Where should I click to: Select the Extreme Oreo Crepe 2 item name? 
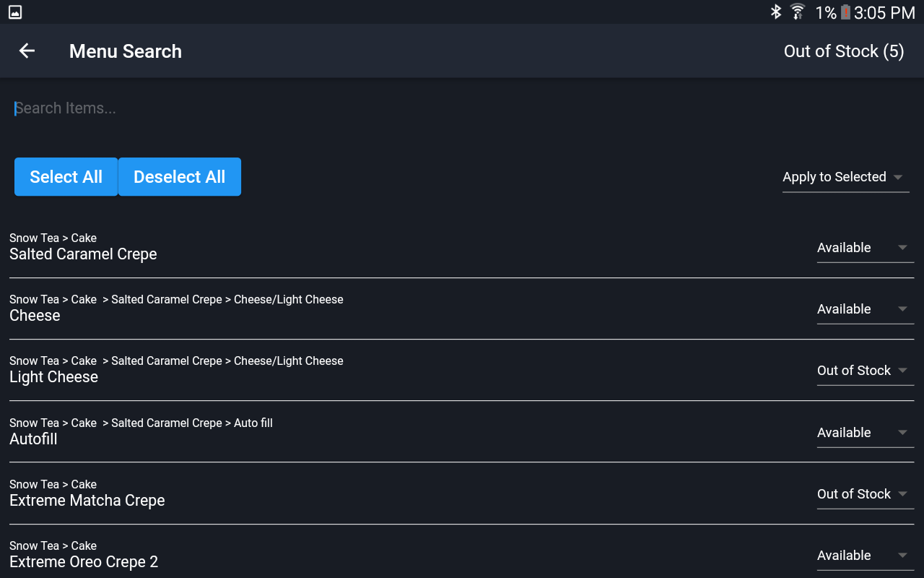pos(84,562)
